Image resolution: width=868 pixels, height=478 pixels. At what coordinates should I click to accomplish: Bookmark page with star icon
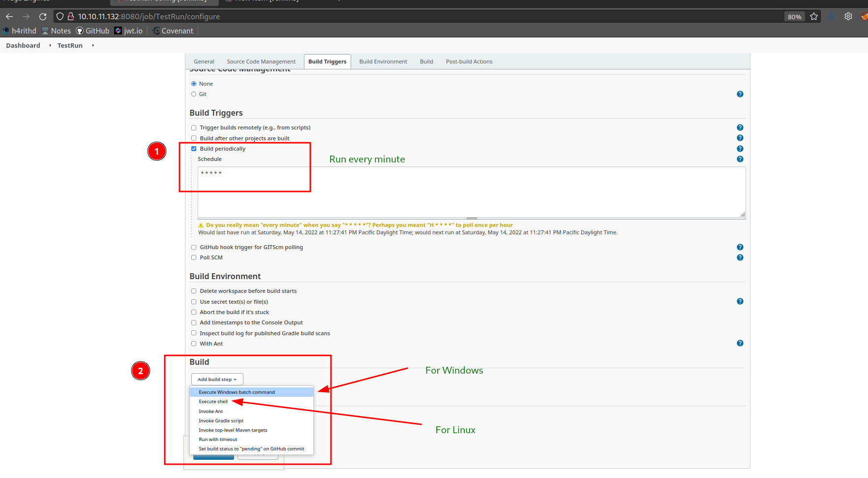pyautogui.click(x=814, y=16)
